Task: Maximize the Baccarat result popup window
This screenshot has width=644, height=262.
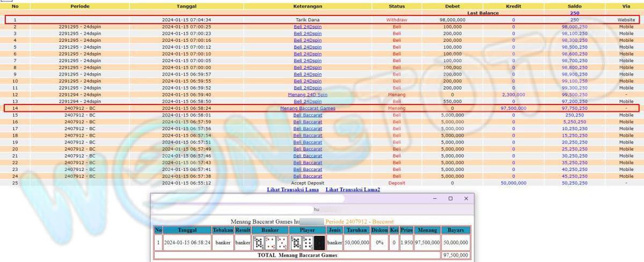Action: pyautogui.click(x=450, y=199)
